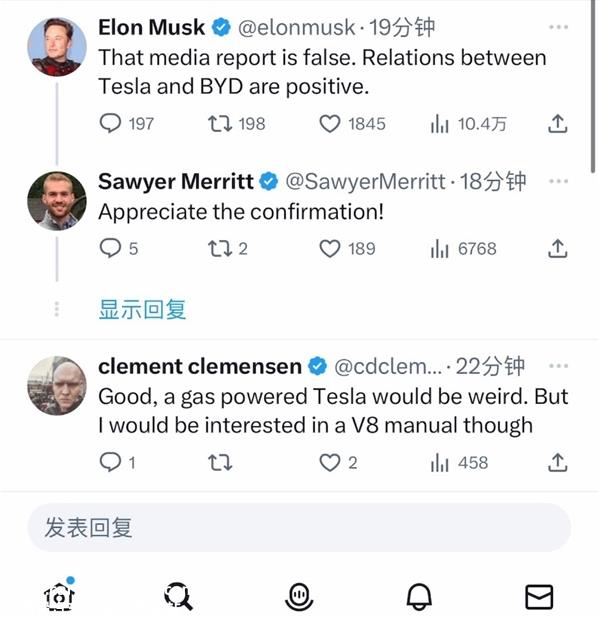Retweet Elon Musk's tweet
The width and height of the screenshot is (599, 619).
[220, 124]
